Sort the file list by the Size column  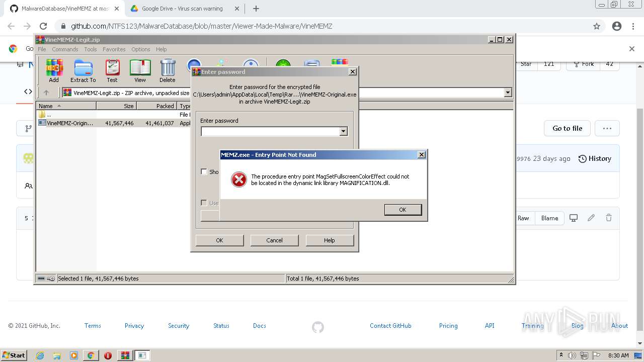pyautogui.click(x=116, y=106)
